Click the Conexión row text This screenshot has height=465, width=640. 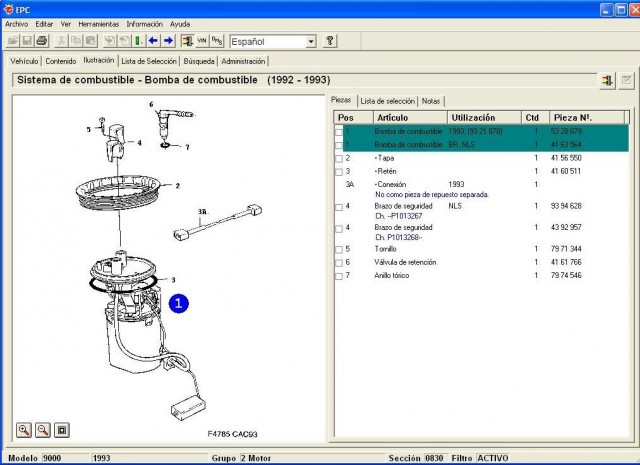click(390, 185)
